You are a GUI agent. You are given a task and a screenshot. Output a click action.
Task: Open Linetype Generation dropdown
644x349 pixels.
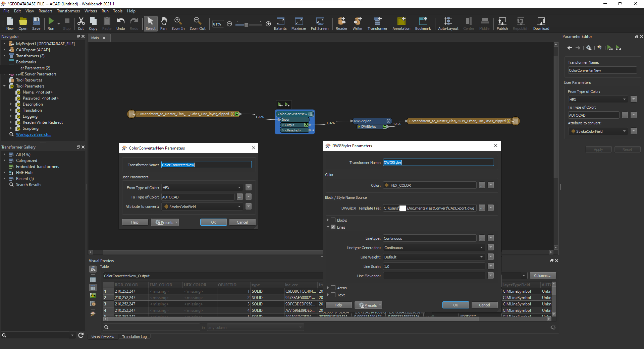[434, 248]
